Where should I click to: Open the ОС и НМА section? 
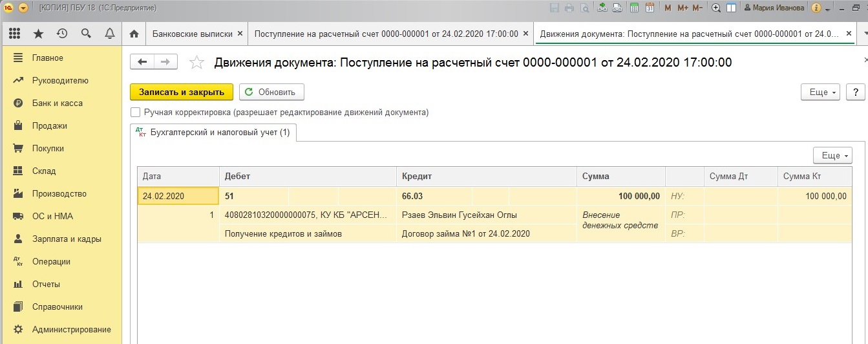(61, 216)
